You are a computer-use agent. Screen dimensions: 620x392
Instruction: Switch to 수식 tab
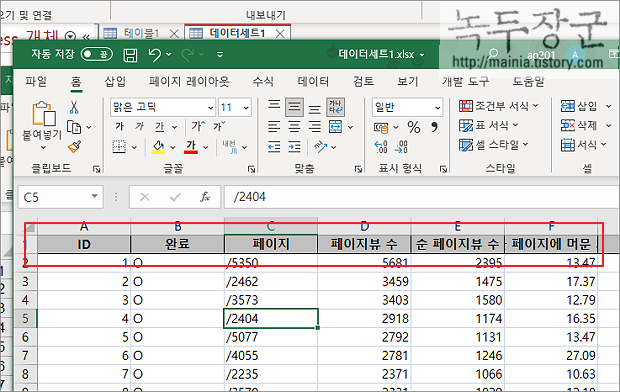pyautogui.click(x=263, y=81)
